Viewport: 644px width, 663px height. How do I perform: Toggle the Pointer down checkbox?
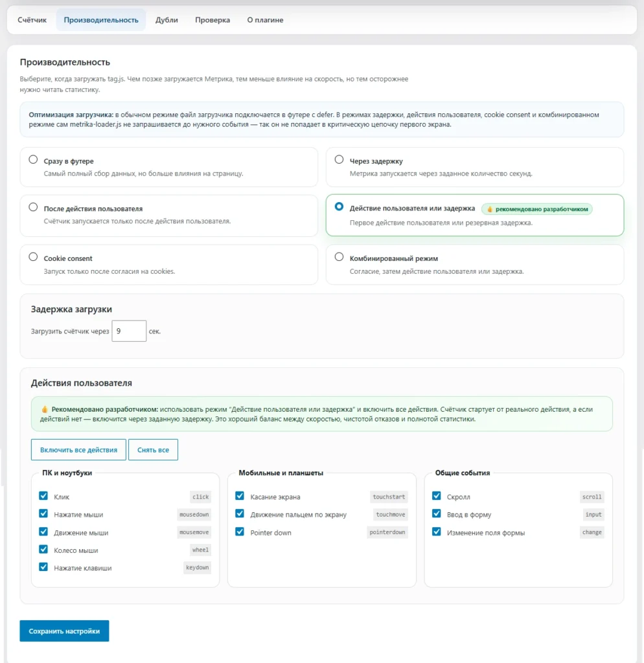pos(240,532)
